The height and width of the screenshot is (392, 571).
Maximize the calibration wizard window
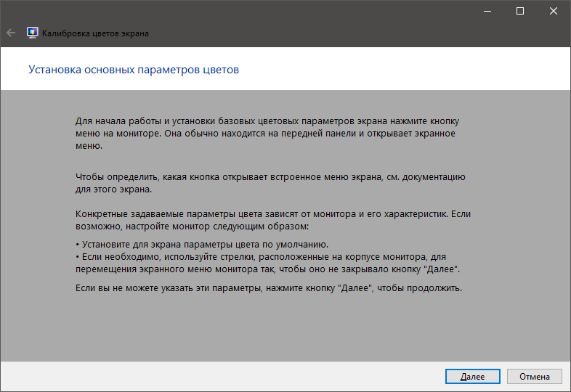click(x=520, y=11)
